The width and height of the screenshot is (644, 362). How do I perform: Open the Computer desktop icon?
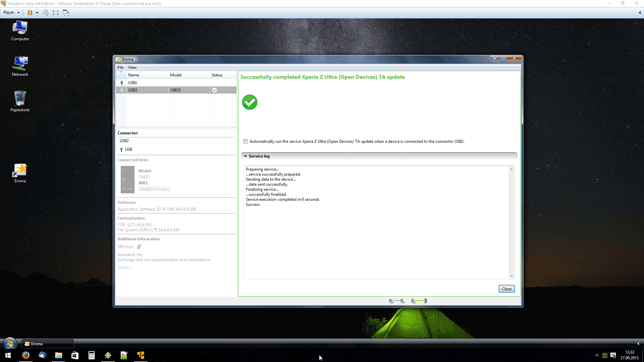point(20,31)
